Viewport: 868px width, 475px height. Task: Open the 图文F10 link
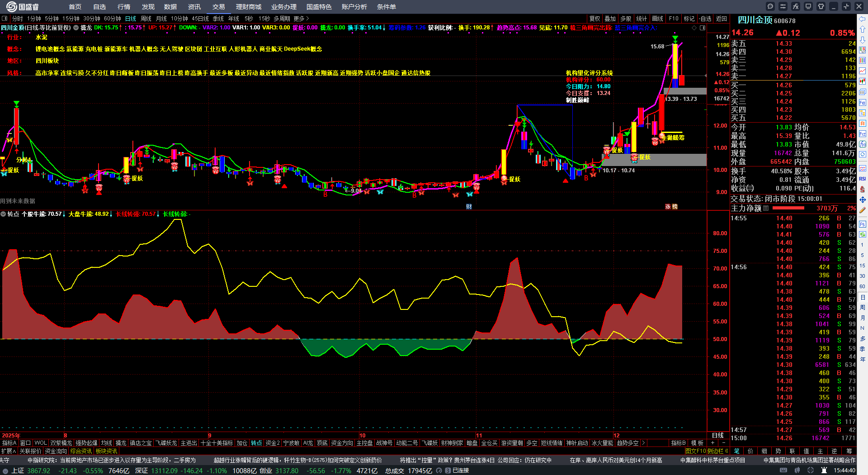695,451
